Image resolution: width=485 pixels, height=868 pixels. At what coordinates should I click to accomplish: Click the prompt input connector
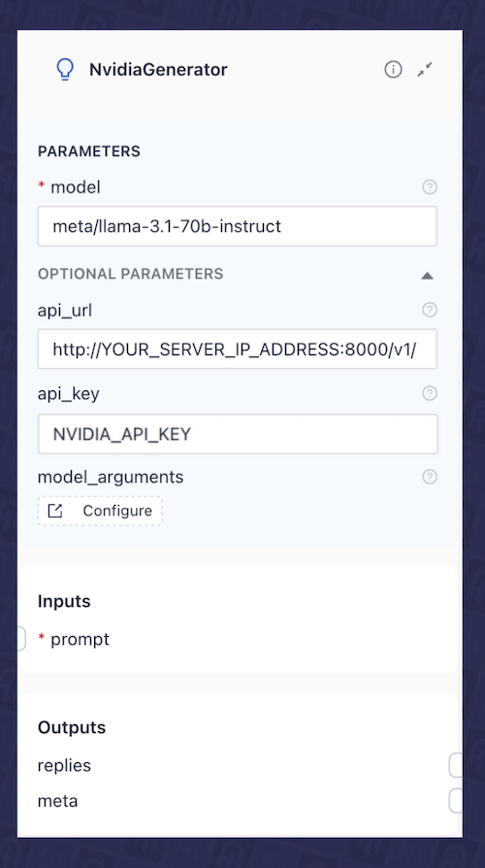point(20,640)
